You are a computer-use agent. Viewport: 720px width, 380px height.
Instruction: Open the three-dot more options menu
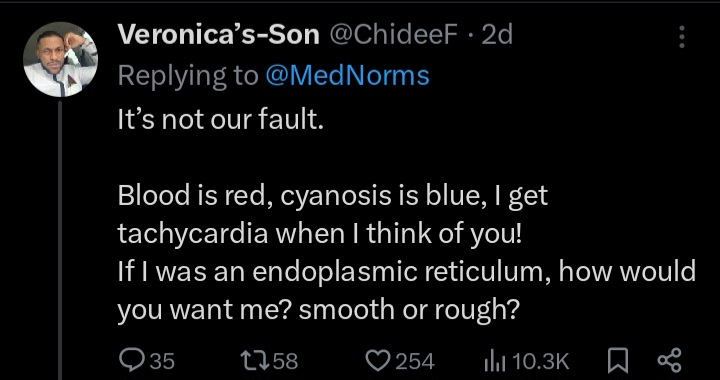click(682, 37)
